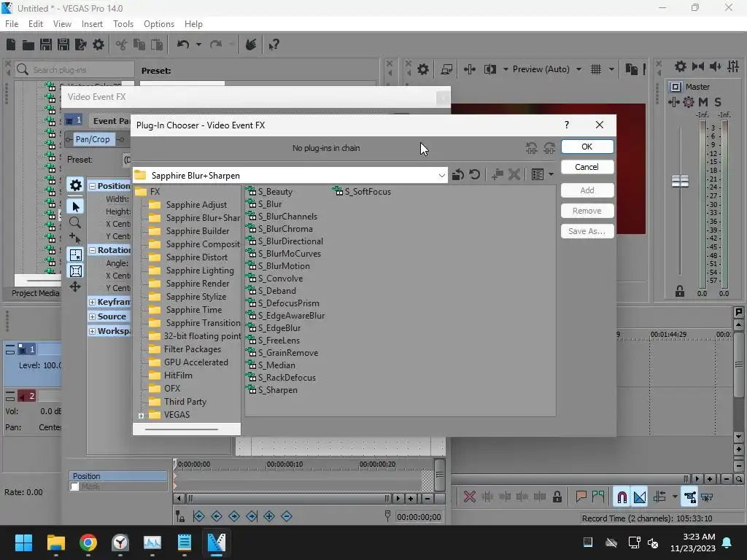Viewport: 747px width, 560px height.
Task: Toggle the Mask checkbox in Pan/Crop
Action: coord(75,486)
